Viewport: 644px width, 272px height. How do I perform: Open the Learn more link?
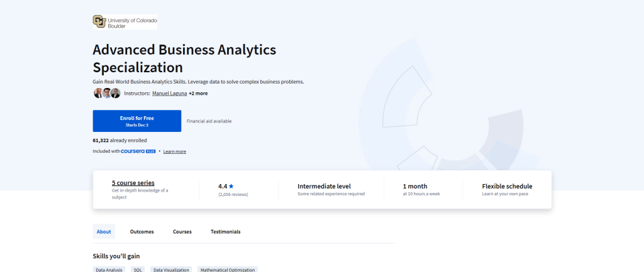click(175, 151)
